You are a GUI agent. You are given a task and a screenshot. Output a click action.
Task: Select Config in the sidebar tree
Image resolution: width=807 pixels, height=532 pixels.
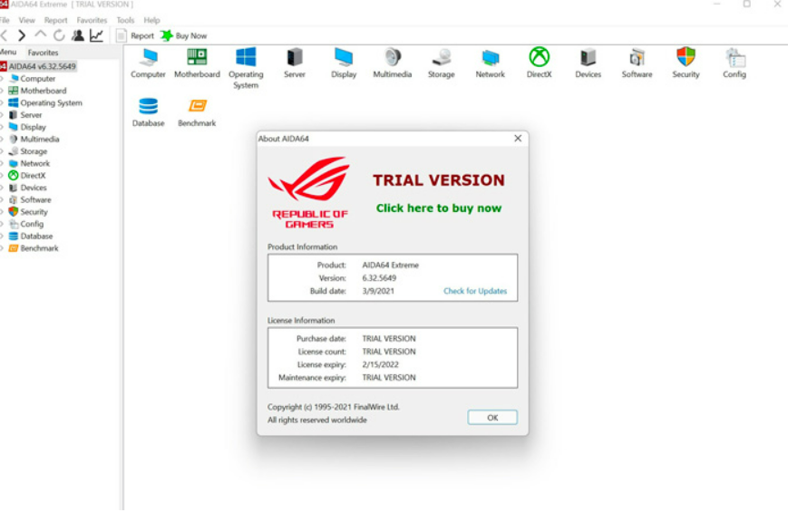click(x=32, y=224)
